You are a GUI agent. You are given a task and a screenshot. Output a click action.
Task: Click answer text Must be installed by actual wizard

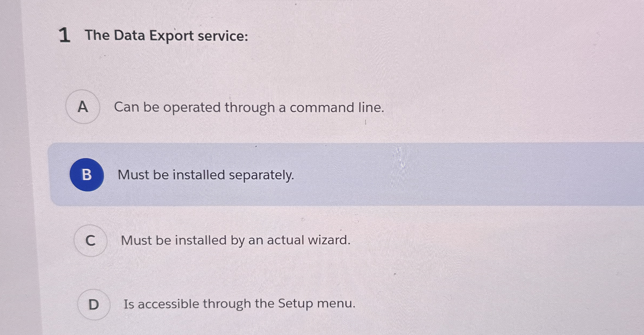click(236, 240)
